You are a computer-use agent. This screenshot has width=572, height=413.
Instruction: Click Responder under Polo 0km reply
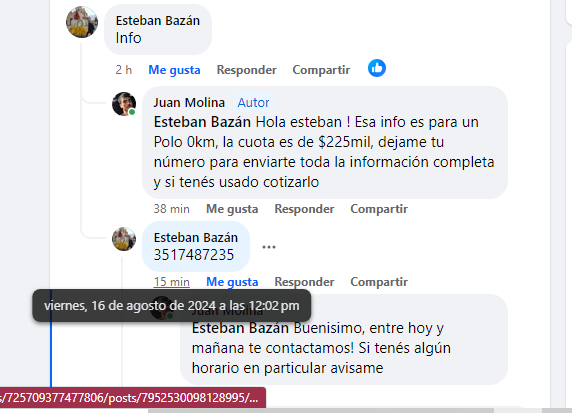point(304,209)
